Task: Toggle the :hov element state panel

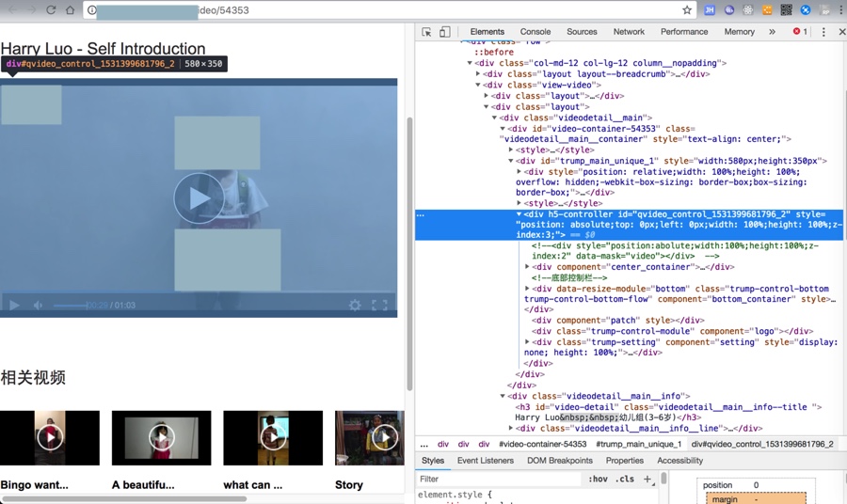Action: coord(598,480)
